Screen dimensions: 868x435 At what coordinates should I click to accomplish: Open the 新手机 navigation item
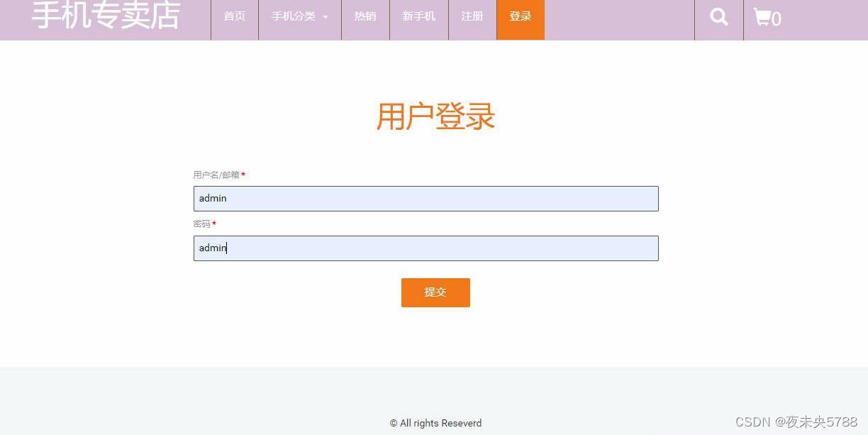point(419,16)
